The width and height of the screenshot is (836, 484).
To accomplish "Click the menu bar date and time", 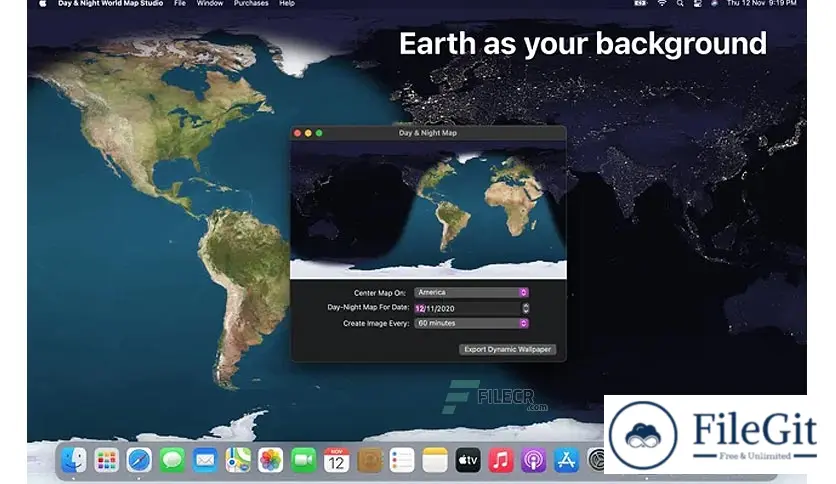I will click(761, 3).
